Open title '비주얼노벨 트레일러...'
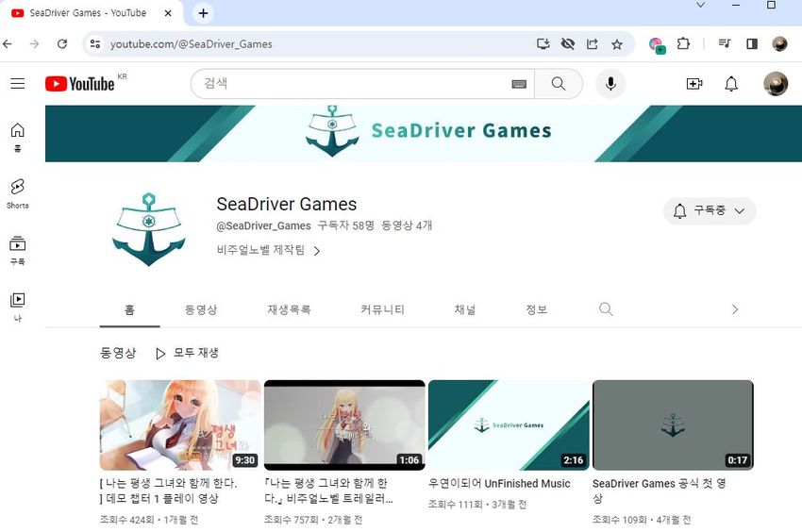Image resolution: width=802 pixels, height=532 pixels. 329,490
